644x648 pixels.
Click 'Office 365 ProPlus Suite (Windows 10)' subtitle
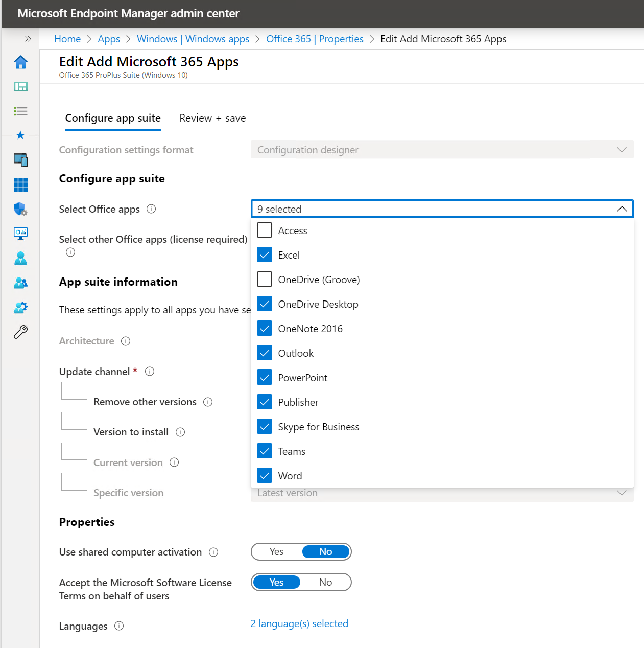point(123,75)
